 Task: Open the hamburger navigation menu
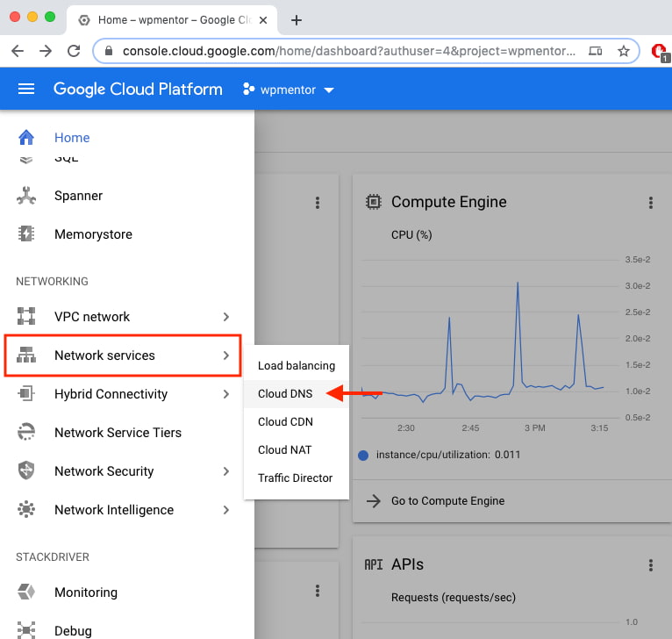[26, 89]
